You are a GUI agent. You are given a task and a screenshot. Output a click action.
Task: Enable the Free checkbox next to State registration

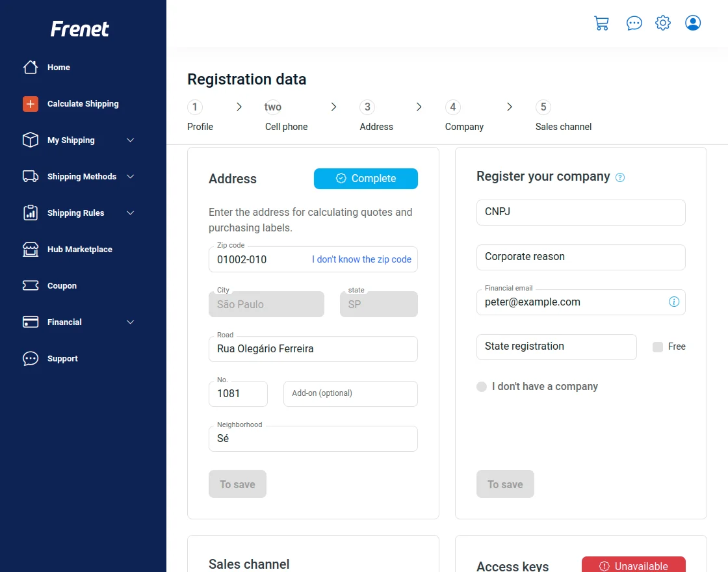[657, 346]
